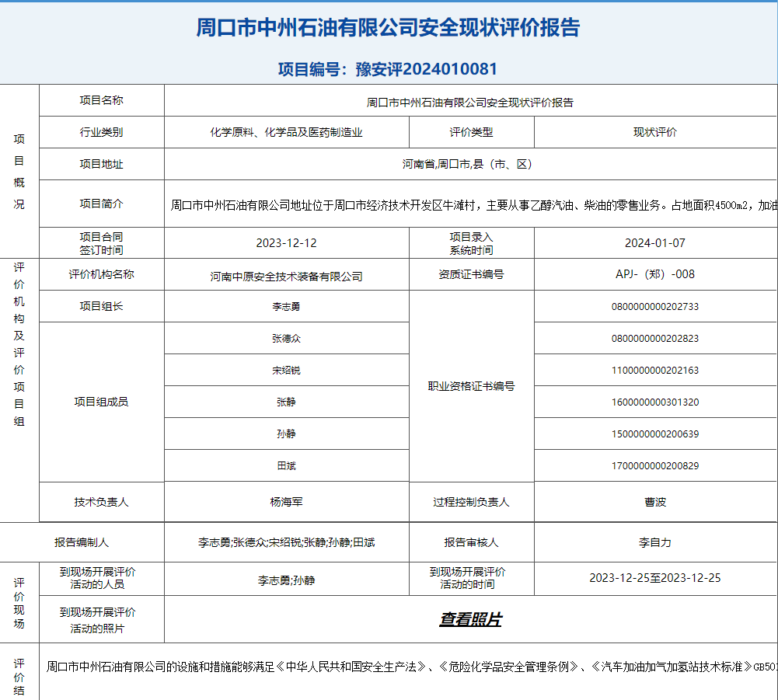Select certificate number 0800000000202823
Viewport: 778px width, 700px height.
pos(655,338)
